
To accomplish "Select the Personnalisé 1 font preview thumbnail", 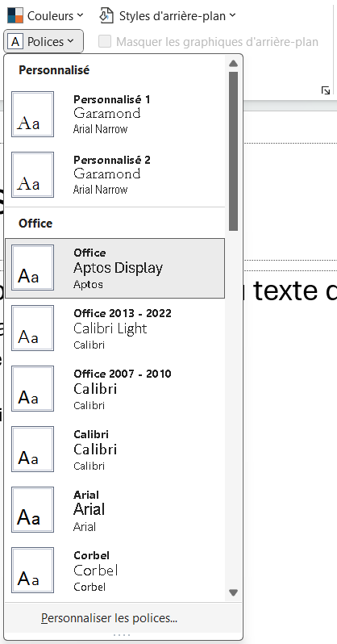I will tap(32, 114).
